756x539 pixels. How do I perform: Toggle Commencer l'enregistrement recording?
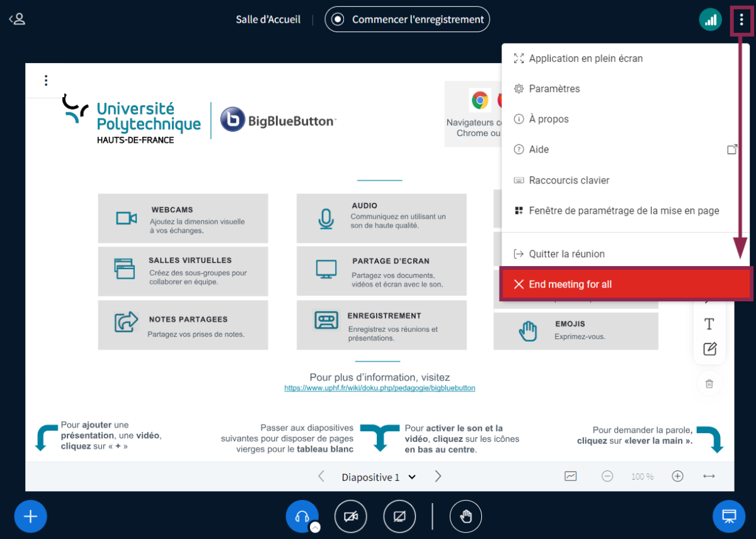click(x=407, y=20)
